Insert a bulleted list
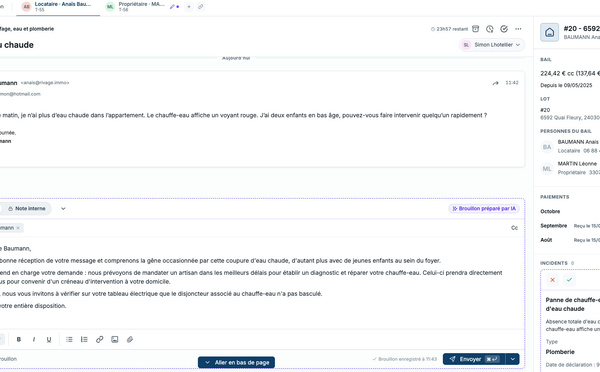 (69, 339)
